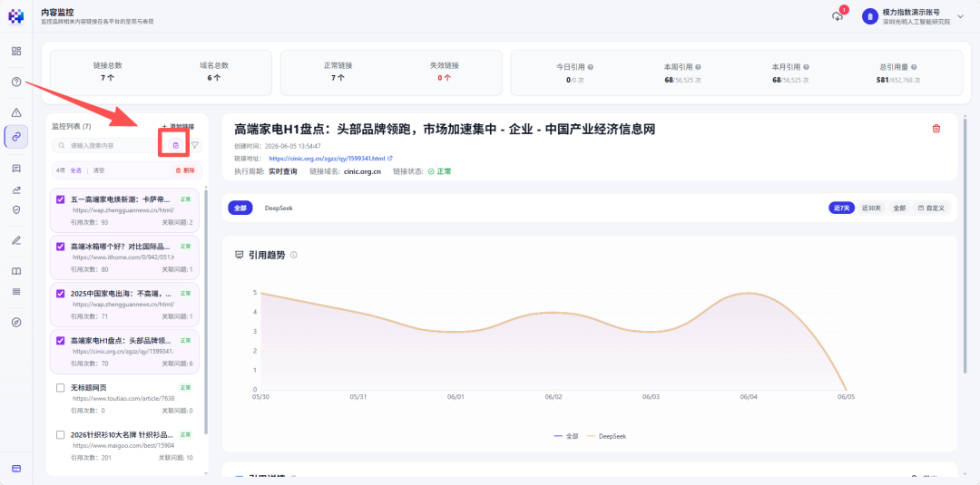Image resolution: width=980 pixels, height=485 pixels.
Task: Click the app logo at top left
Action: pyautogui.click(x=15, y=16)
